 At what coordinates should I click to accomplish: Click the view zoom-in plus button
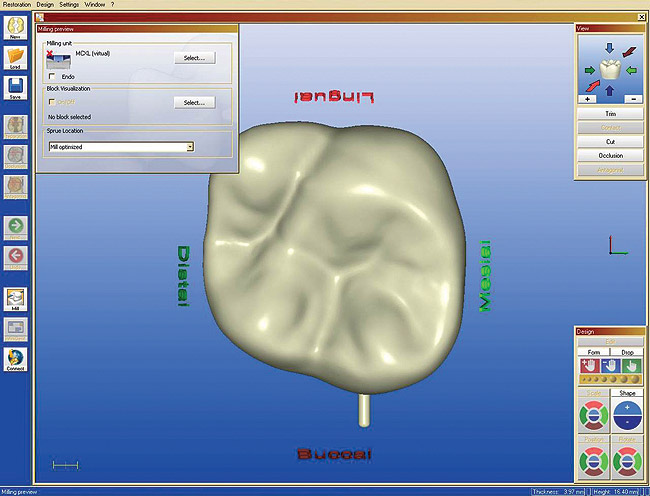(588, 100)
